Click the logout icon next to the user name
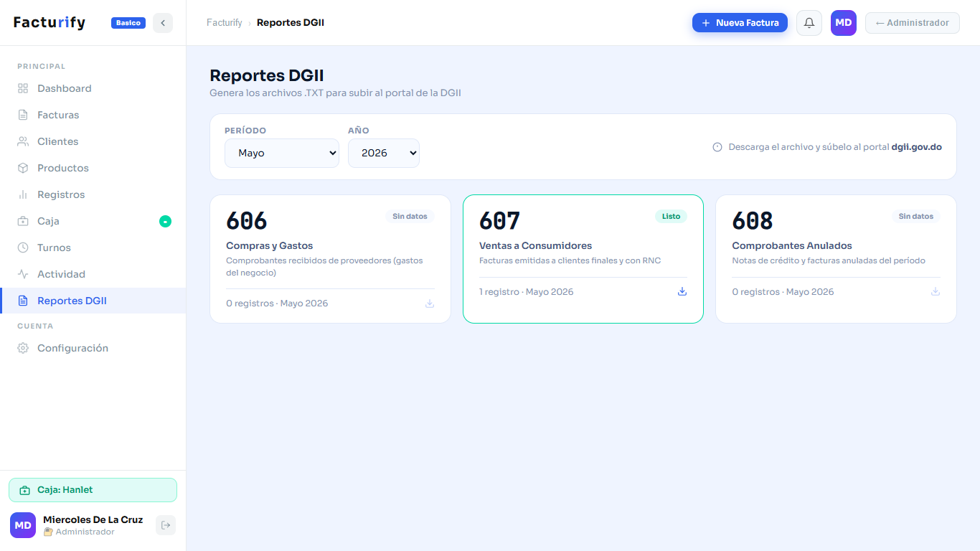This screenshot has height=551, width=980. point(166,525)
